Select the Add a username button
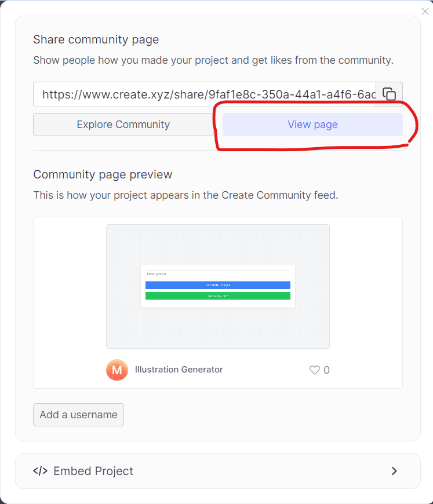Image resolution: width=433 pixels, height=504 pixels. tap(78, 415)
